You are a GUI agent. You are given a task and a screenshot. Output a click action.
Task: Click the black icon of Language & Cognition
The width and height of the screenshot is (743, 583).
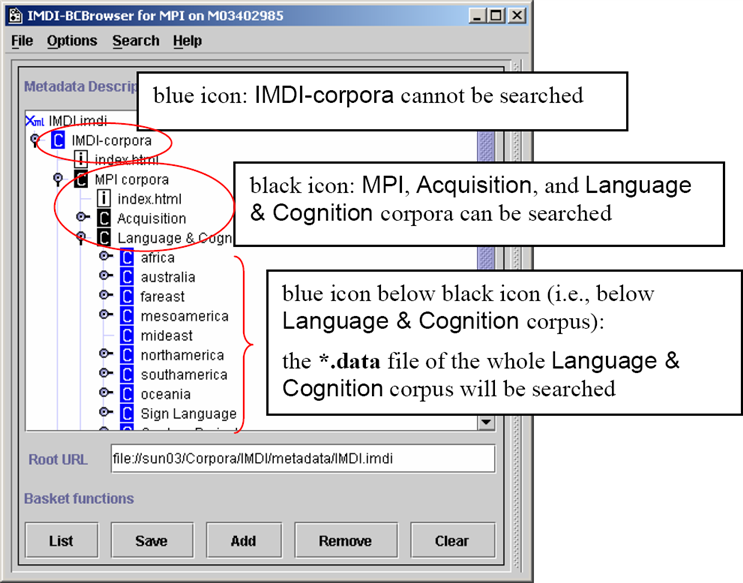point(104,237)
